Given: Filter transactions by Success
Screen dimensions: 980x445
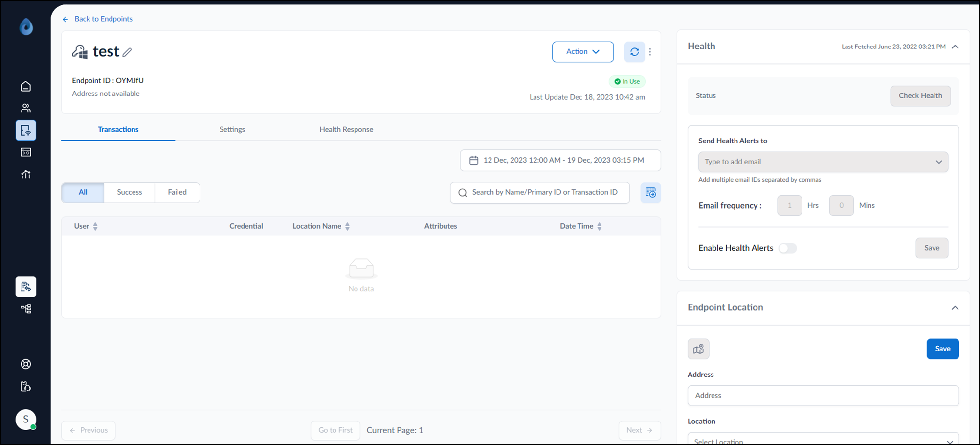Looking at the screenshot, I should pyautogui.click(x=130, y=192).
